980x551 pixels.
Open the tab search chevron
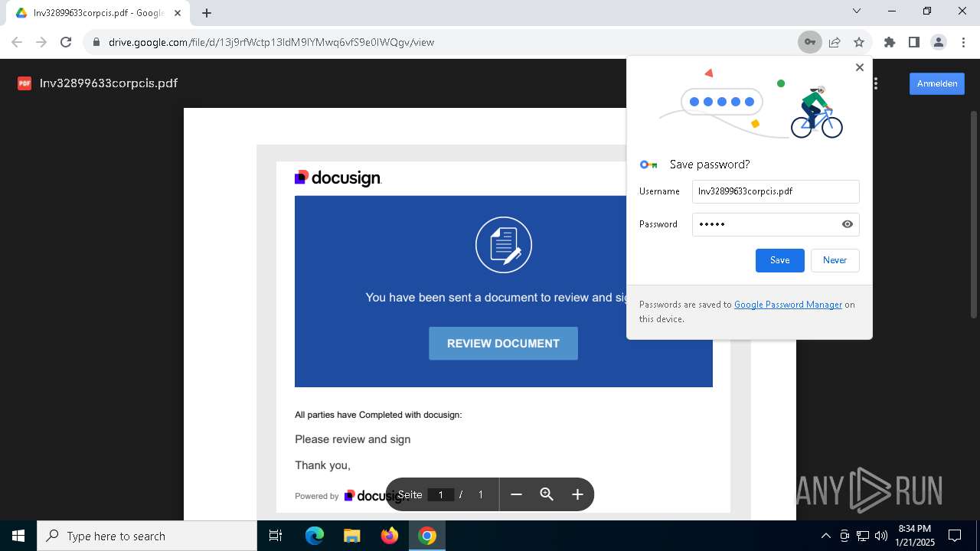coord(857,11)
